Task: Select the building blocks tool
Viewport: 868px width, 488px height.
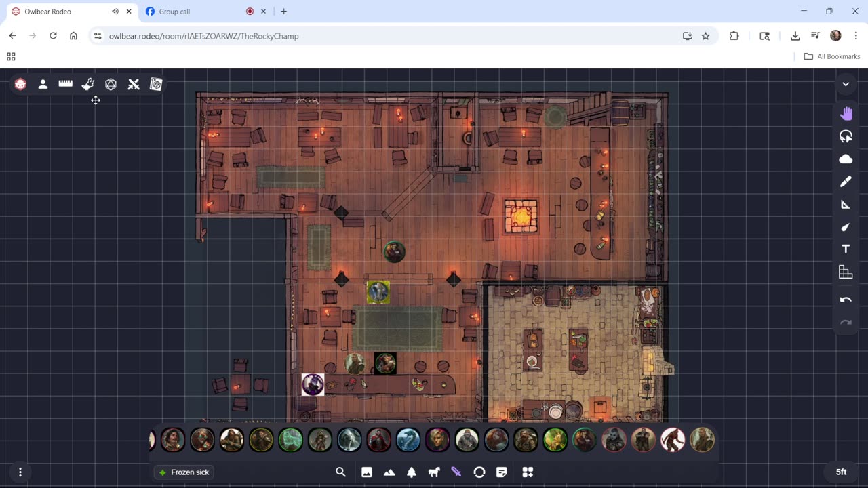Action: pos(846,272)
